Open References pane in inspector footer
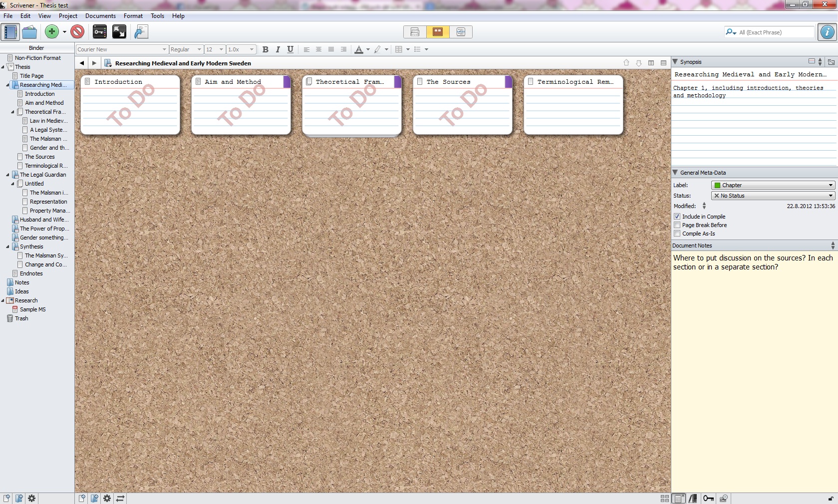Screen dimensions: 838x504 tap(693, 498)
